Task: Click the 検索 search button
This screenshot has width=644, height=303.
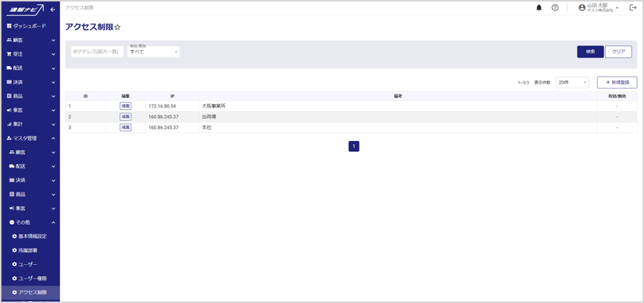Action: click(x=590, y=51)
